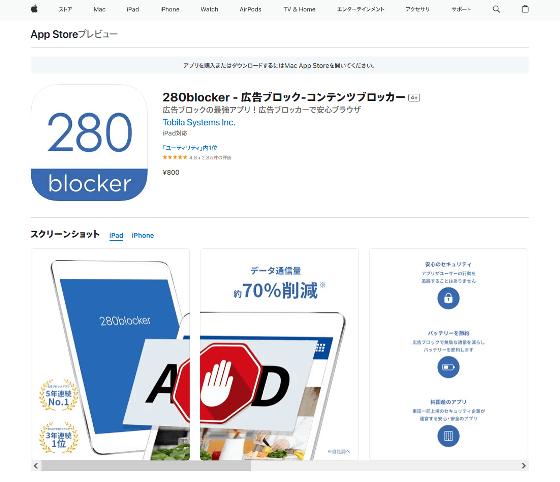
Task: Open the iPhone navigation menu item
Action: click(x=170, y=10)
